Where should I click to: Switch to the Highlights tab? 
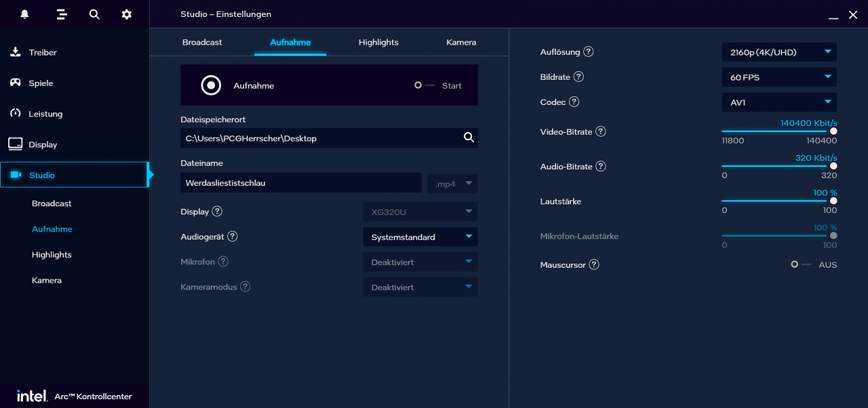click(378, 42)
